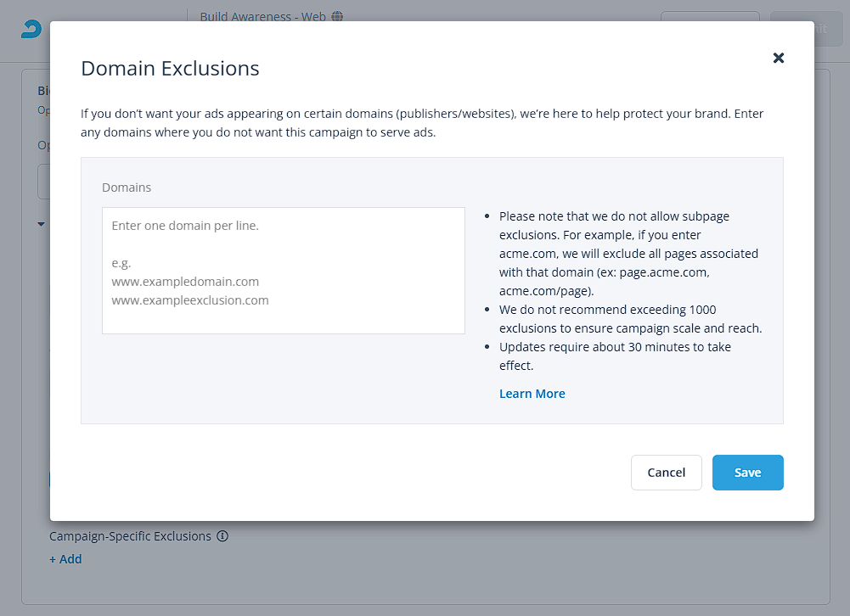Click the partially hidden input box behind dialog
Image resolution: width=850 pixels, height=616 pixels.
(x=43, y=182)
